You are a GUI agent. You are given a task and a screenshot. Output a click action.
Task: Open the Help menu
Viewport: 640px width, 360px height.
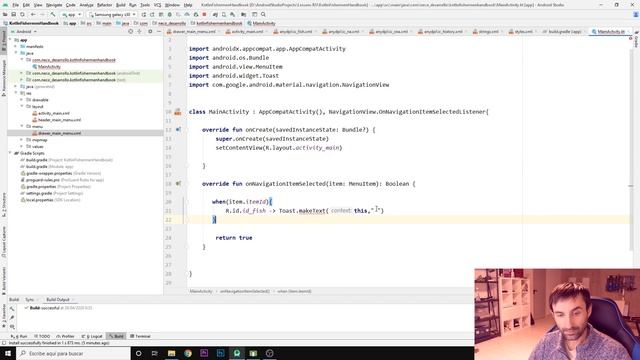click(188, 5)
